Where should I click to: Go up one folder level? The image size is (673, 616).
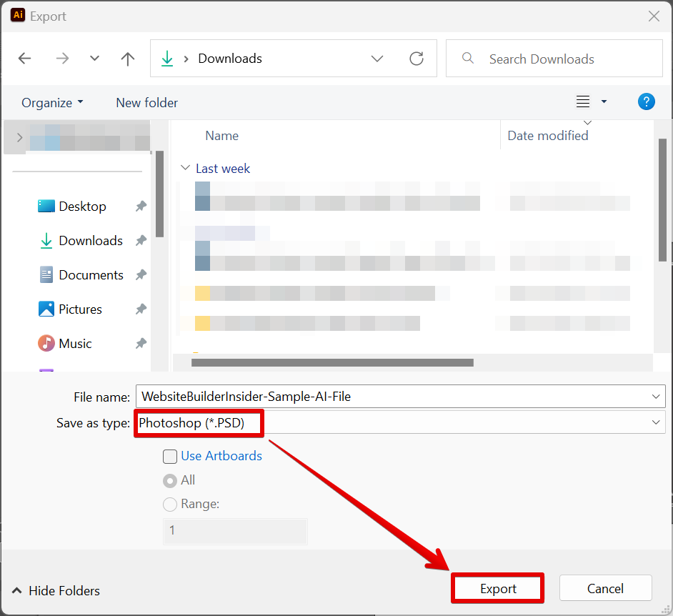(x=128, y=59)
